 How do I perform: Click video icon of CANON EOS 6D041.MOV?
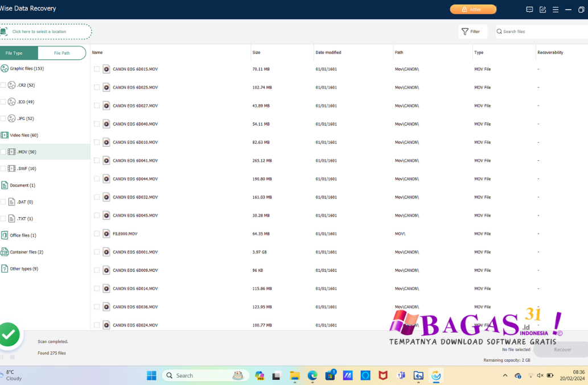point(106,160)
